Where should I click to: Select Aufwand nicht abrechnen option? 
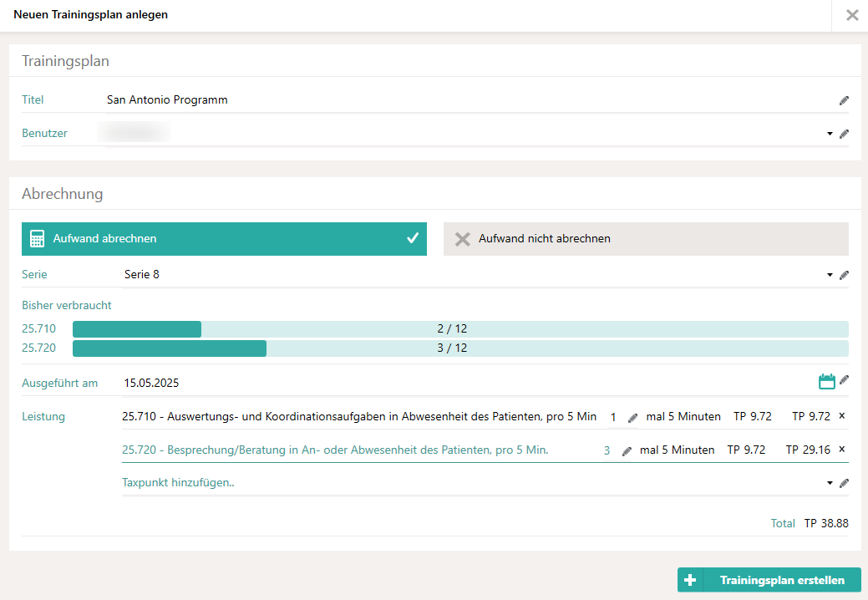646,239
